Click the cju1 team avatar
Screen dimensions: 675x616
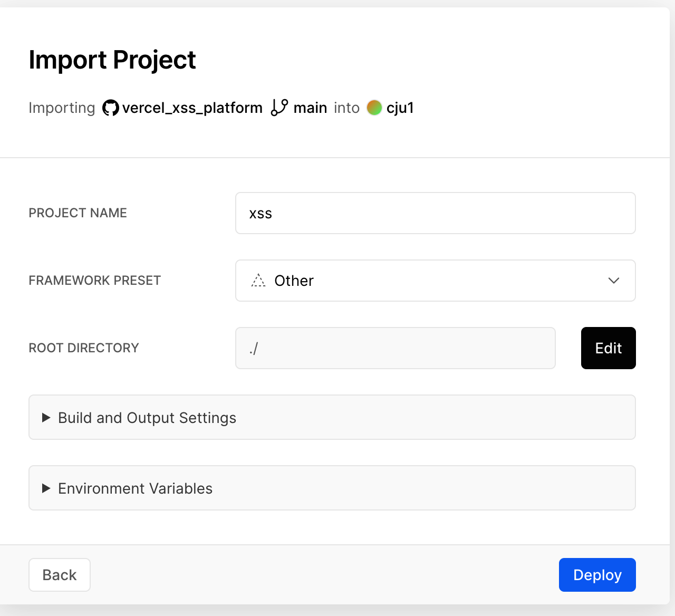click(x=374, y=108)
